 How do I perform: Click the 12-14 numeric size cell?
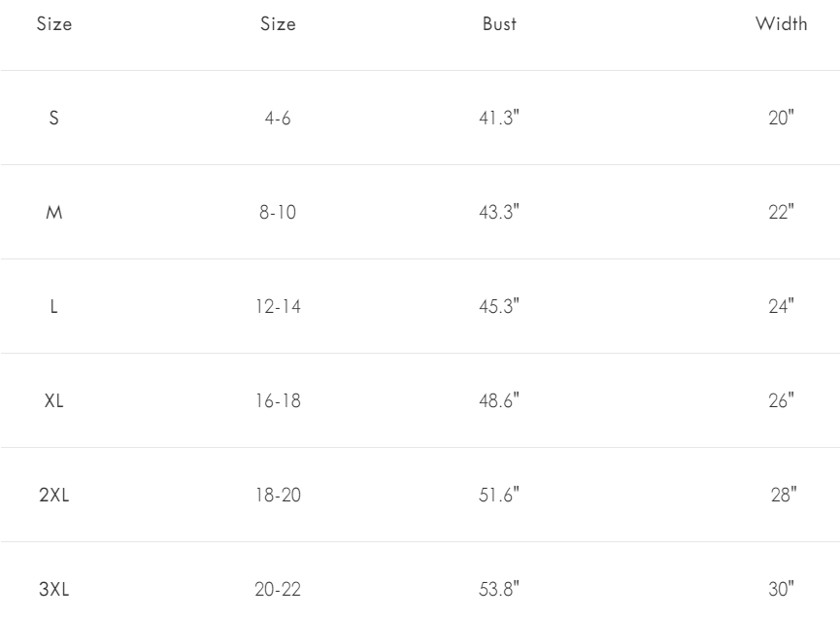[x=278, y=306]
